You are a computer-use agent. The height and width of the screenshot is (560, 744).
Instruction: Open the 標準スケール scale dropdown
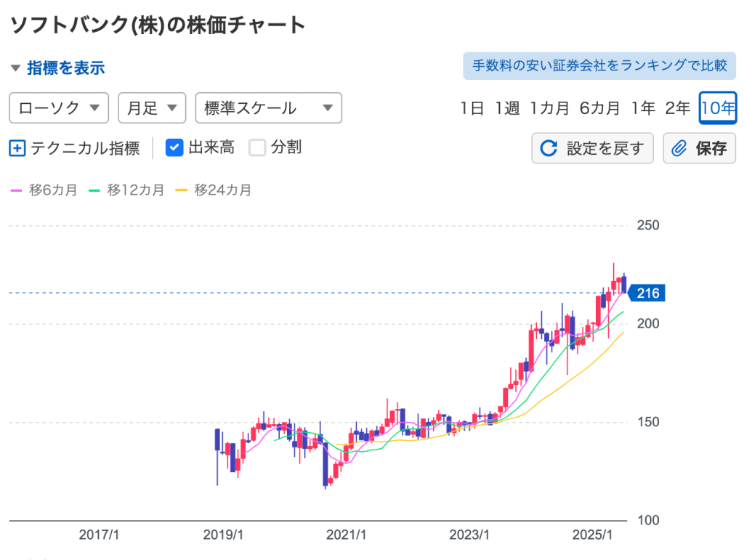coord(268,108)
